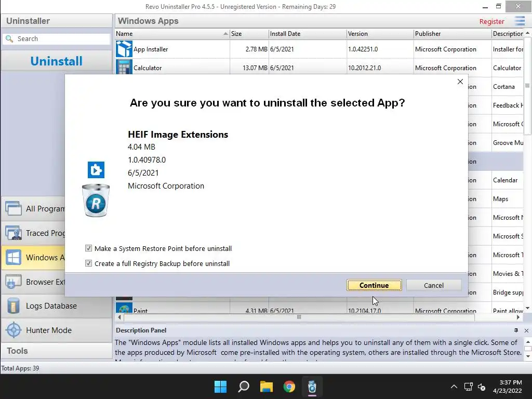Open network status tray icon
532x399 pixels.
coord(469,387)
